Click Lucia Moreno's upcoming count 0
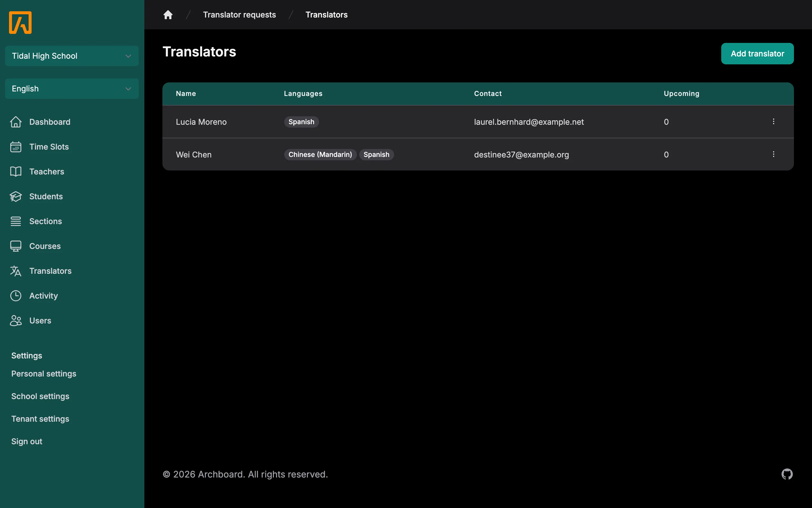The image size is (812, 508). pos(667,122)
